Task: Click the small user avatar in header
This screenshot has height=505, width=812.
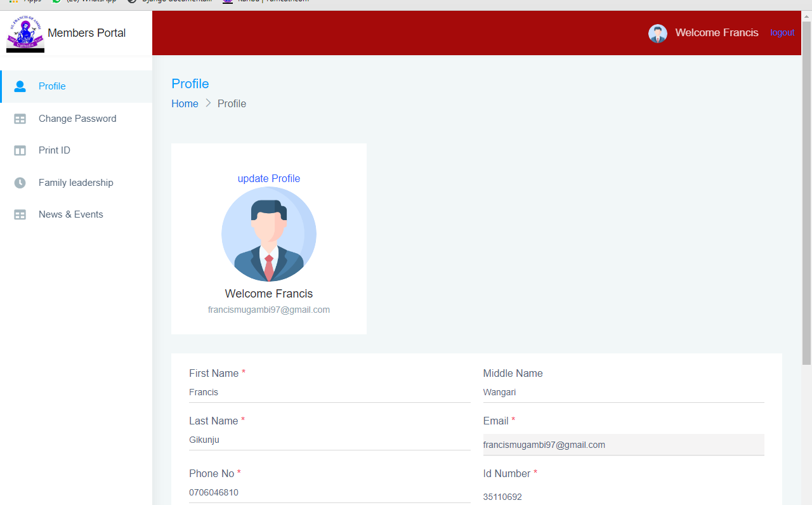Action: point(657,34)
